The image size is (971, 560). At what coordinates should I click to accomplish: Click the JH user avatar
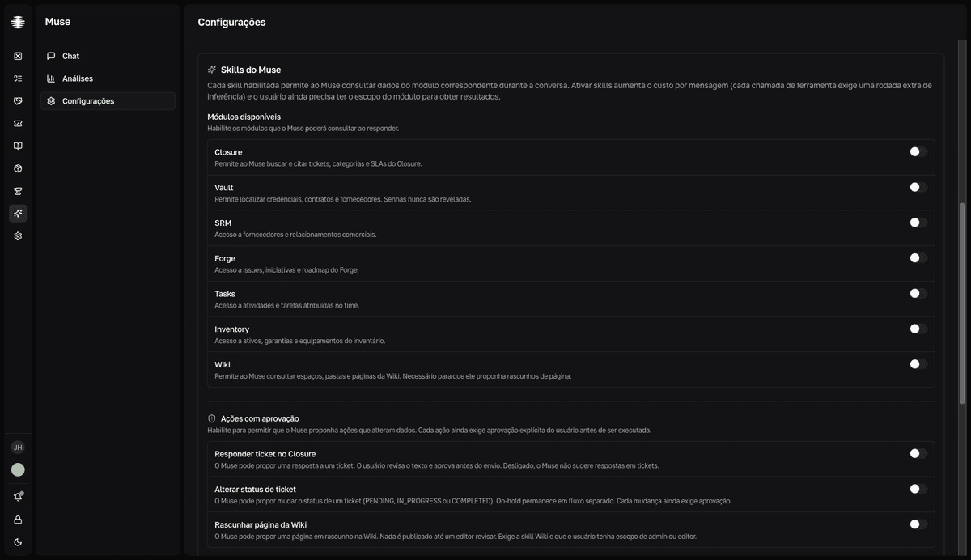(x=18, y=447)
